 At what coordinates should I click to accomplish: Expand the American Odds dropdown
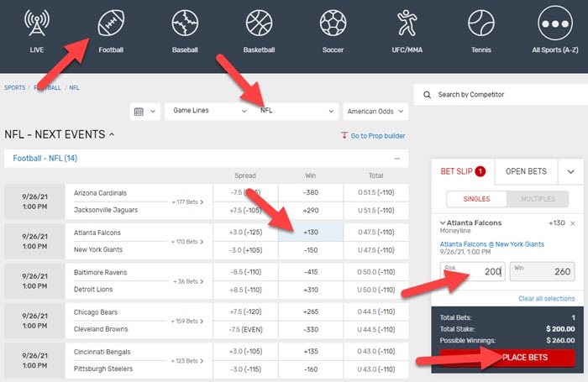375,111
